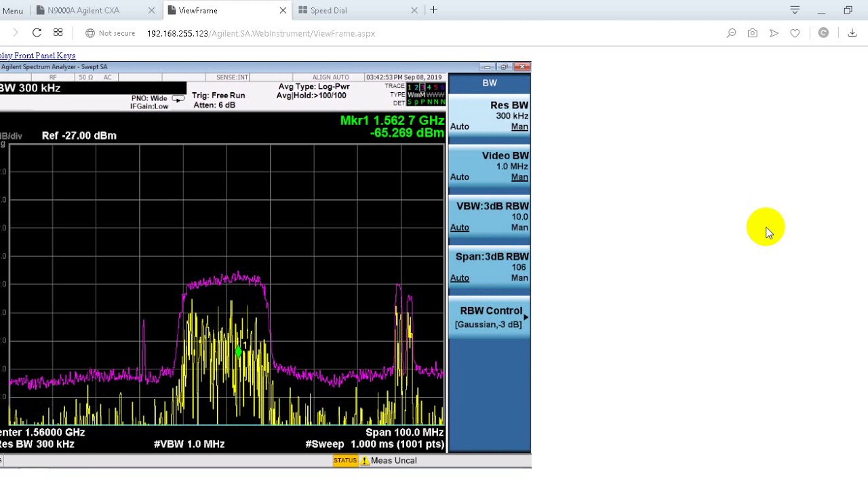Viewport: 868px width, 488px height.
Task: Set Span:3dB RBW to Auto
Action: [x=459, y=278]
